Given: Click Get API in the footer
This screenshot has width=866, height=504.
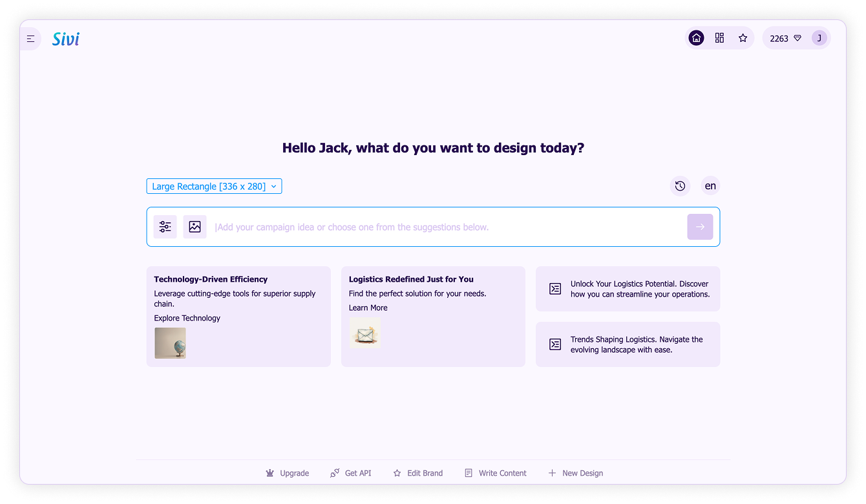Looking at the screenshot, I should [x=351, y=473].
